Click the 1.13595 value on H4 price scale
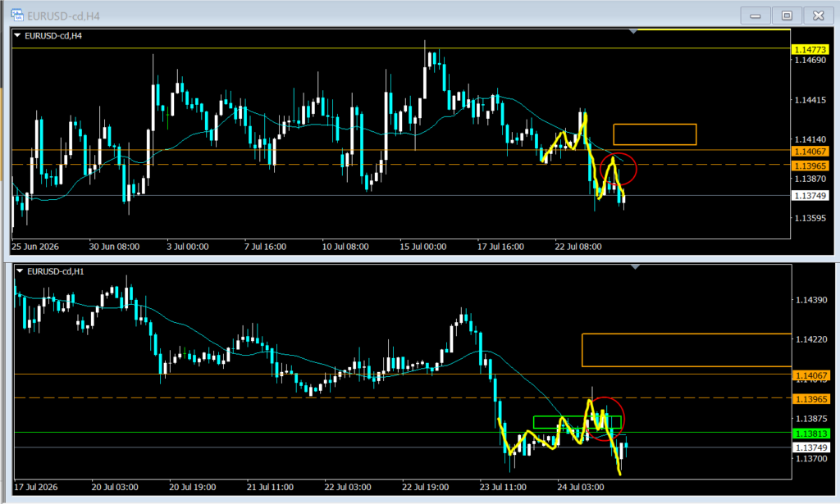840x504 pixels. point(810,218)
